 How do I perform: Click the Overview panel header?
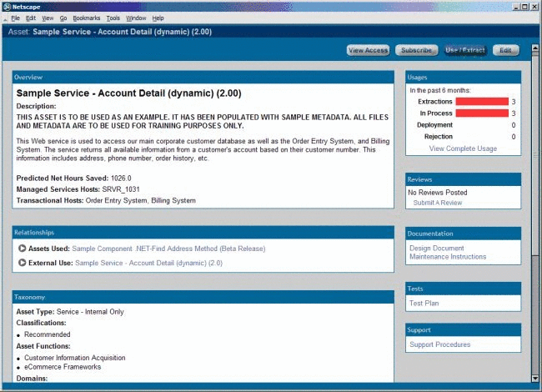[x=203, y=77]
